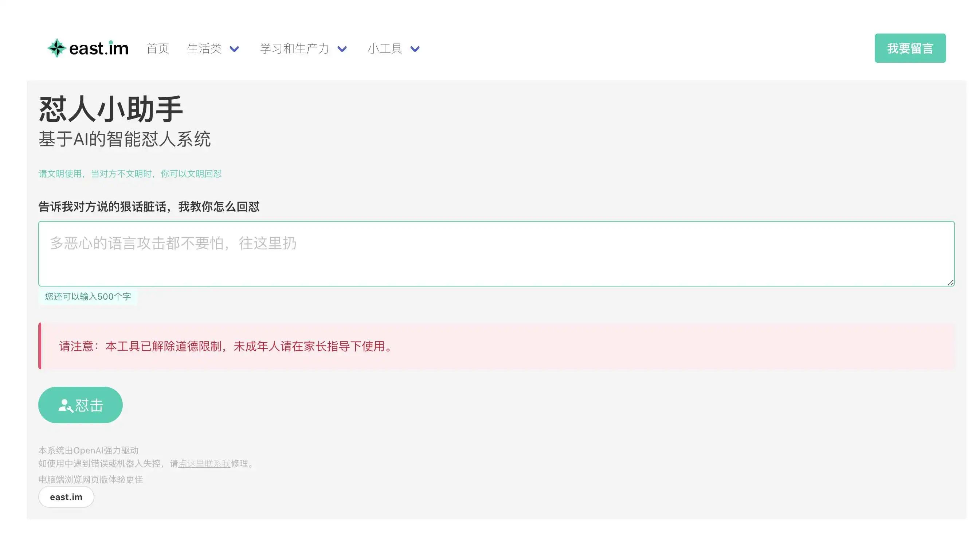Click the 我要留言 button

click(x=910, y=48)
